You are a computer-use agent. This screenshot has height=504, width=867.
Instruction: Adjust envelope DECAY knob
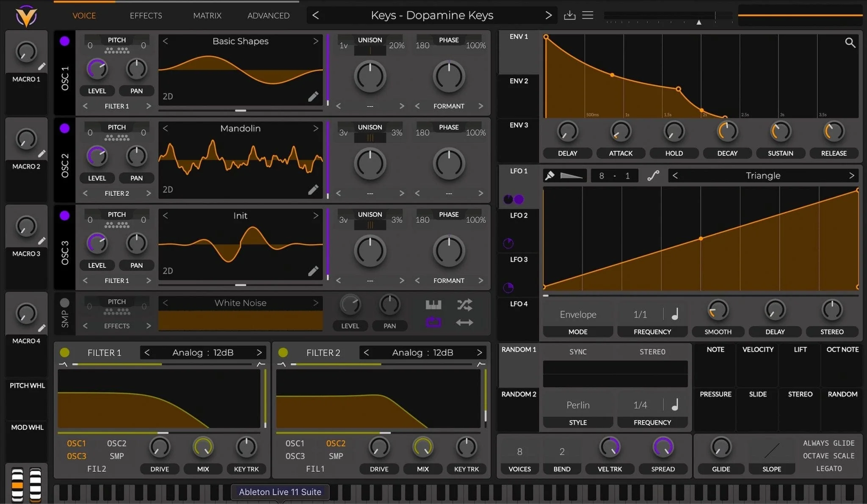click(727, 131)
